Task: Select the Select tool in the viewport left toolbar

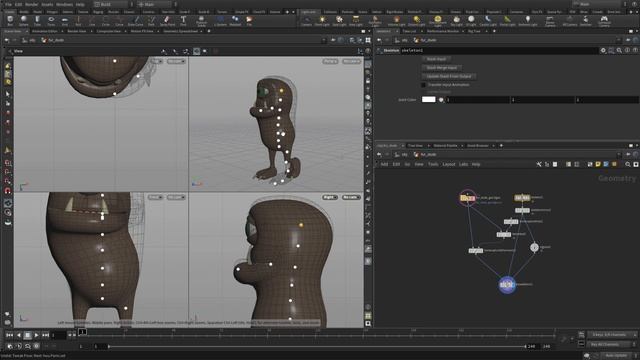Action: point(8,94)
